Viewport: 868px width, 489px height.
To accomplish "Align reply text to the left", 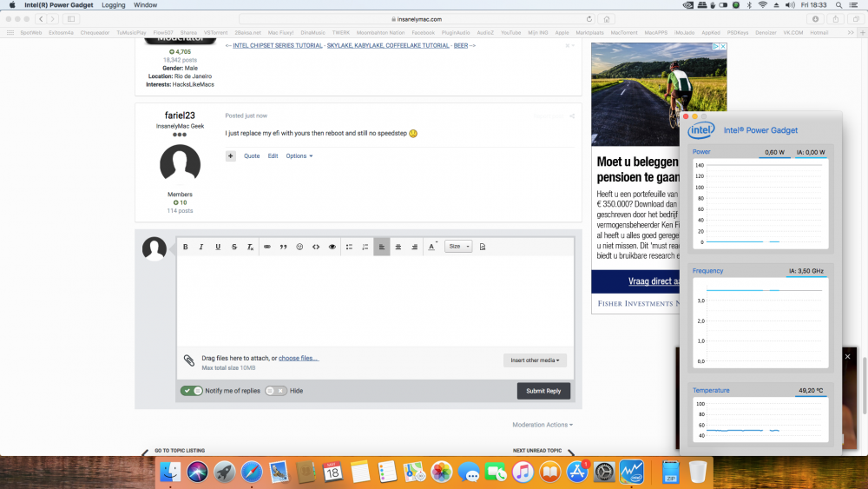I will (382, 247).
